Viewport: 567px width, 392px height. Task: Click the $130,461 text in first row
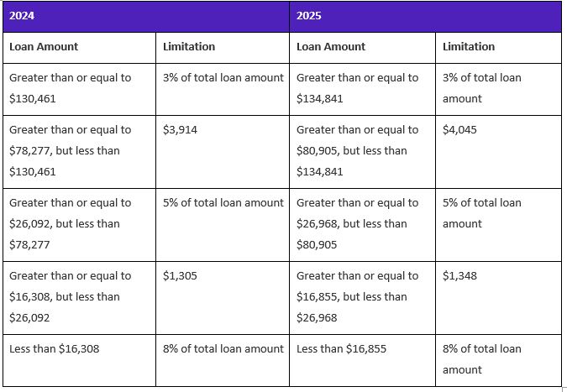click(x=33, y=99)
